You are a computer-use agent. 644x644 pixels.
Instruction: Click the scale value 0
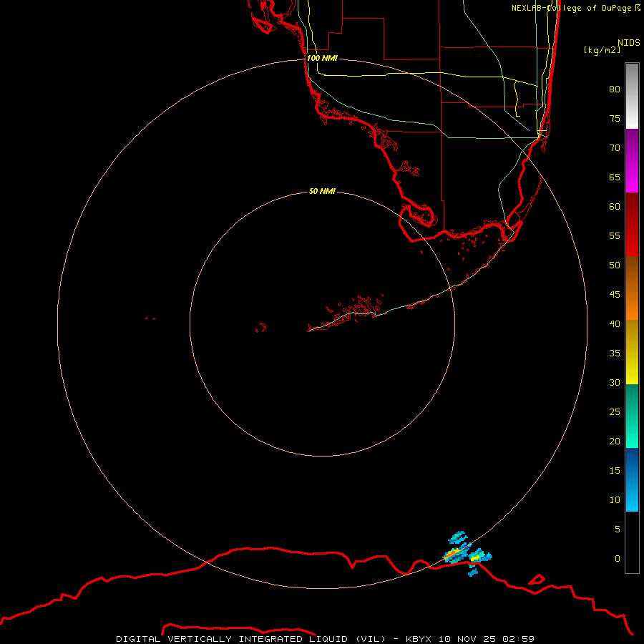[618, 559]
